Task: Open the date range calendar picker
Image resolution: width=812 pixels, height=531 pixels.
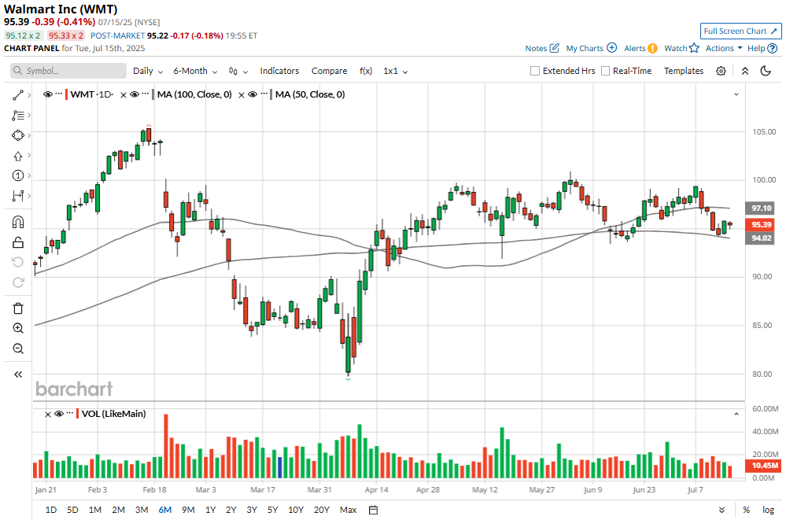Action: (373, 510)
